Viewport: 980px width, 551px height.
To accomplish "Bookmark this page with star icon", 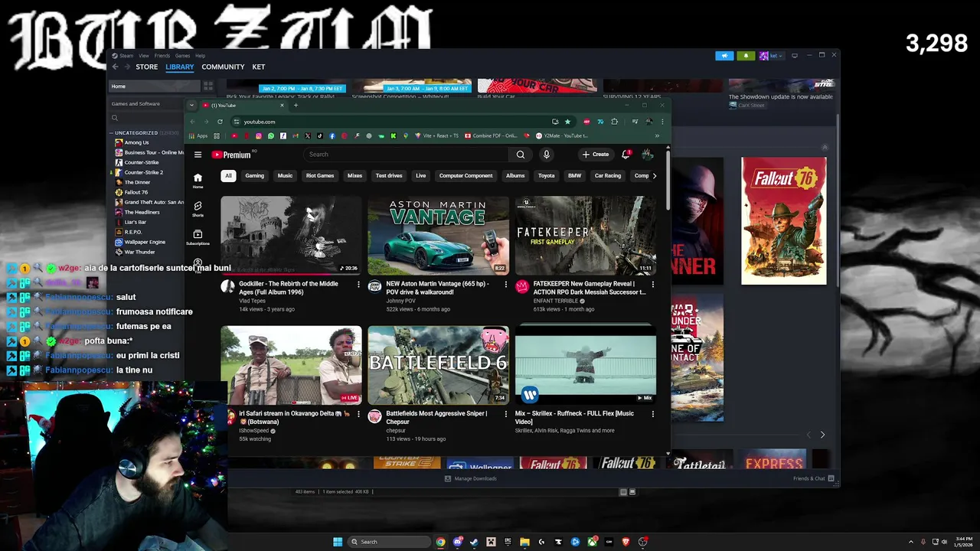I will (567, 122).
